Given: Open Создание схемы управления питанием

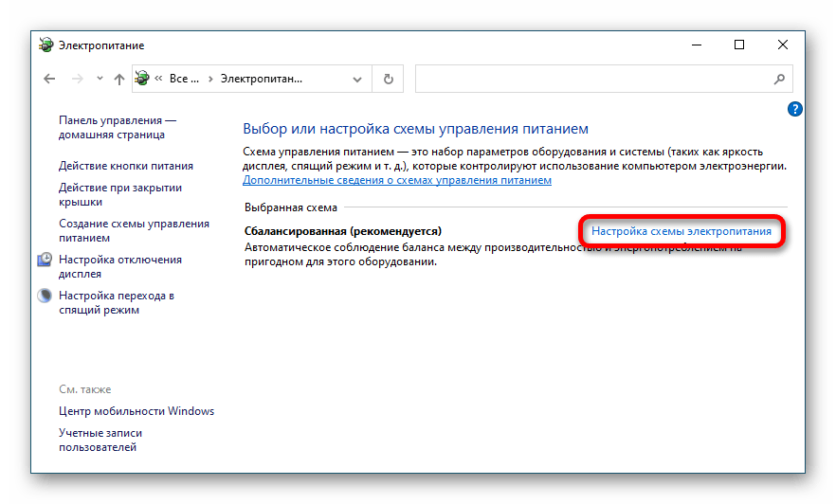Looking at the screenshot, I should [x=134, y=231].
